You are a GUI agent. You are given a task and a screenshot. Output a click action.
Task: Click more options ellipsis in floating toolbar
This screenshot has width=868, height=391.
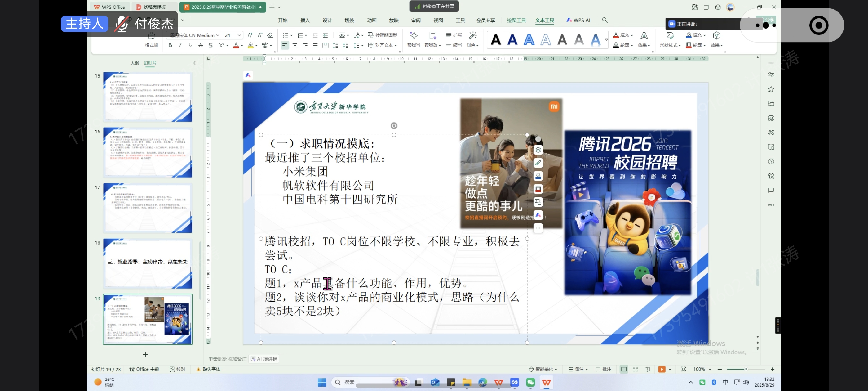538,228
